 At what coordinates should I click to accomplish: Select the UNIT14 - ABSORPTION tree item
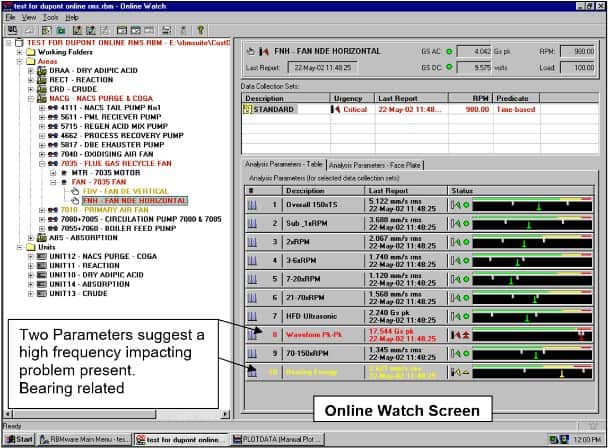pos(89,284)
